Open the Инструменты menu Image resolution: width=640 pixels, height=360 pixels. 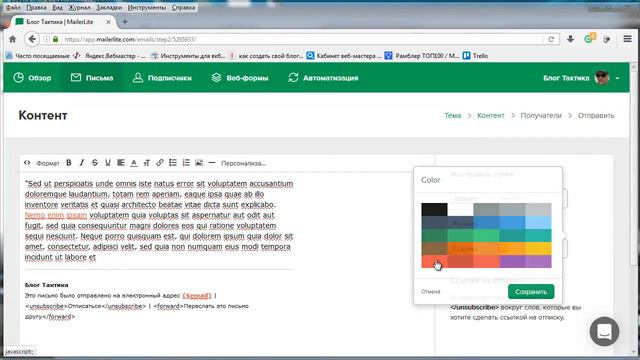pyautogui.click(x=147, y=7)
